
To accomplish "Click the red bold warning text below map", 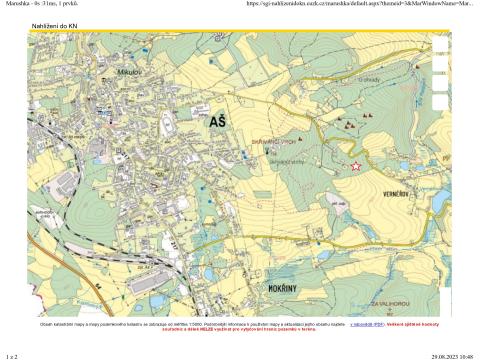I will [x=239, y=329].
